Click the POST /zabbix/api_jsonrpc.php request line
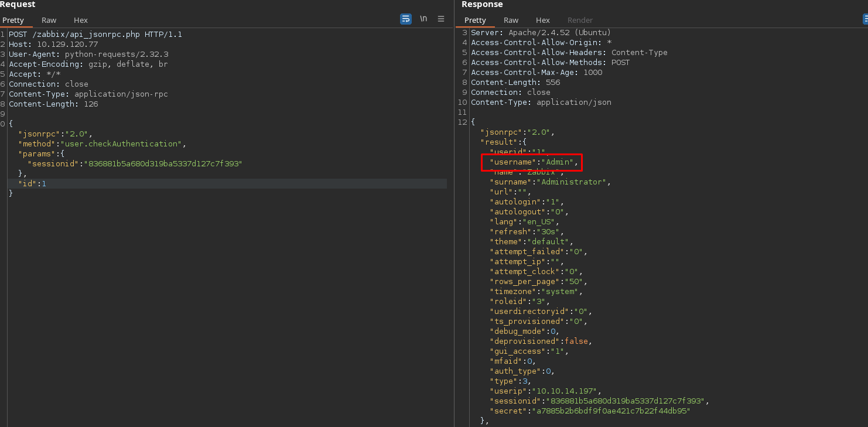This screenshot has height=427, width=868. pos(95,35)
